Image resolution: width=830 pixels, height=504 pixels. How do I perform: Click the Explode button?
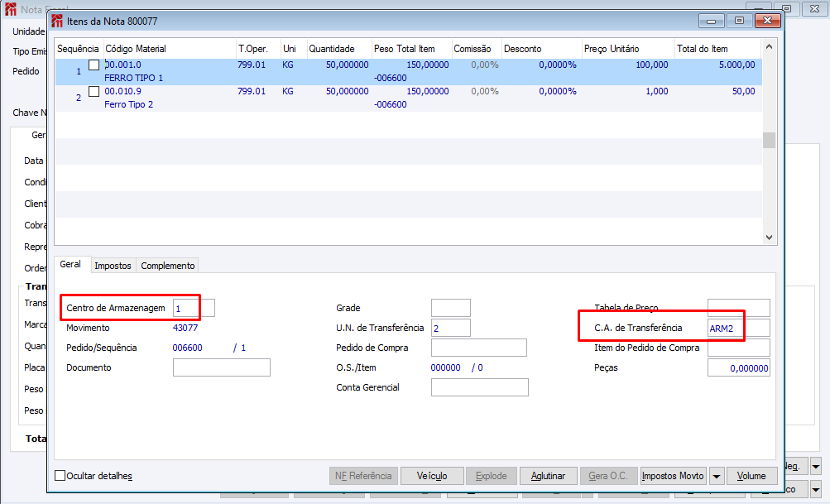pos(492,476)
